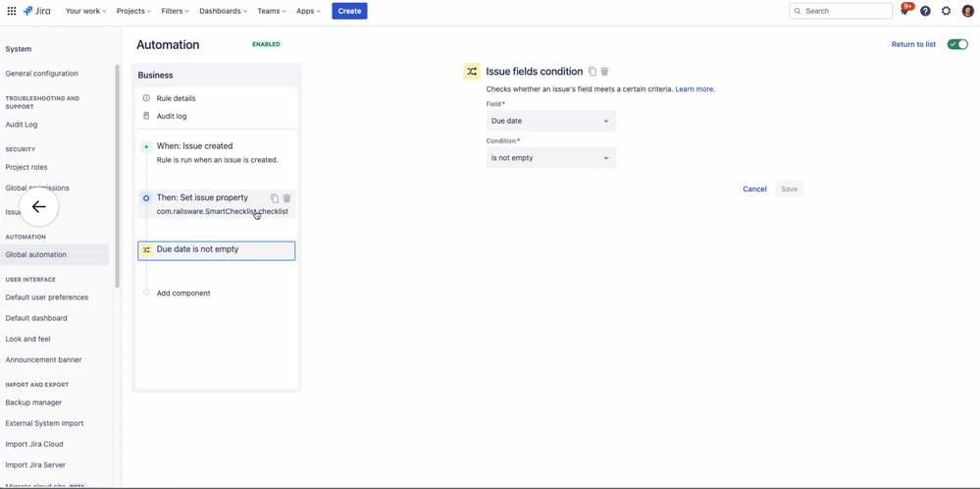Open General configuration in sidebar
The image size is (980, 489).
pos(42,74)
